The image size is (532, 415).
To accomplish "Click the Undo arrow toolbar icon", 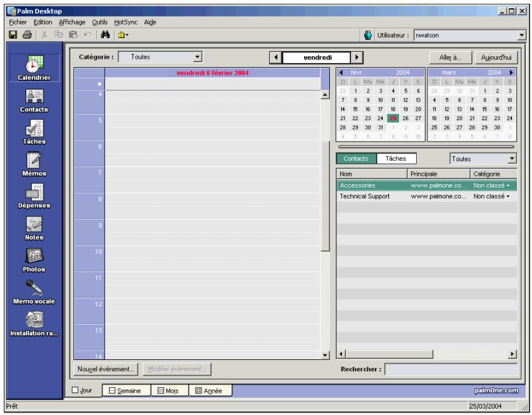I will point(88,35).
